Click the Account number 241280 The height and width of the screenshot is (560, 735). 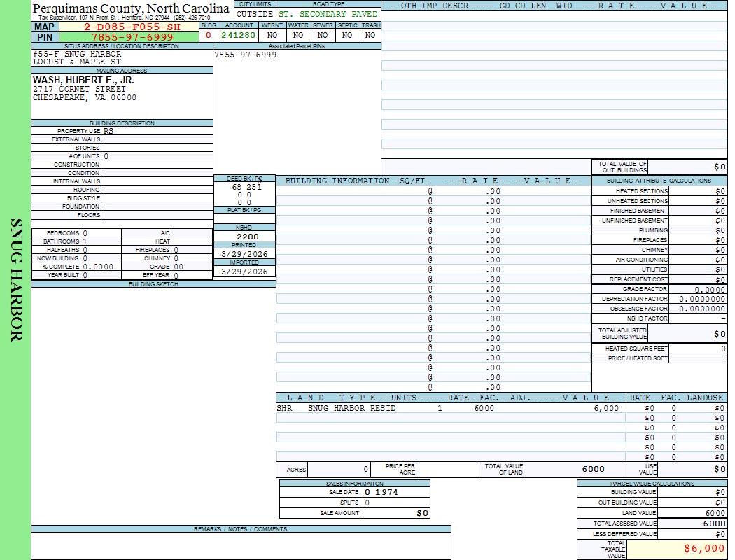pyautogui.click(x=238, y=35)
